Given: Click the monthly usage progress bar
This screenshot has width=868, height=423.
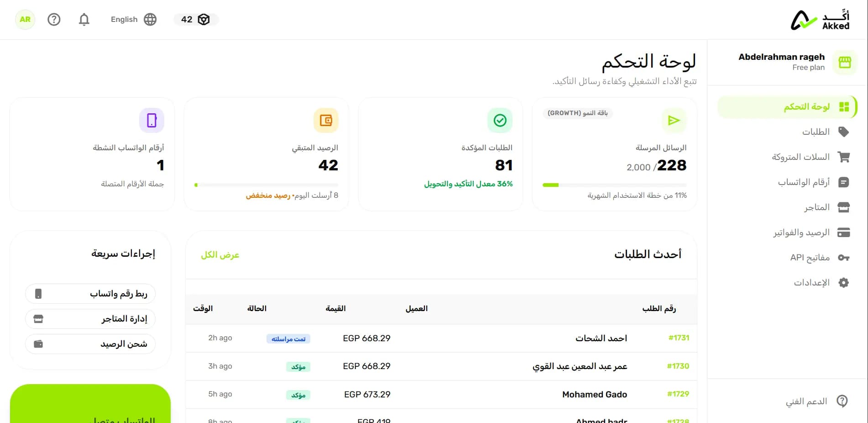Looking at the screenshot, I should [x=614, y=185].
